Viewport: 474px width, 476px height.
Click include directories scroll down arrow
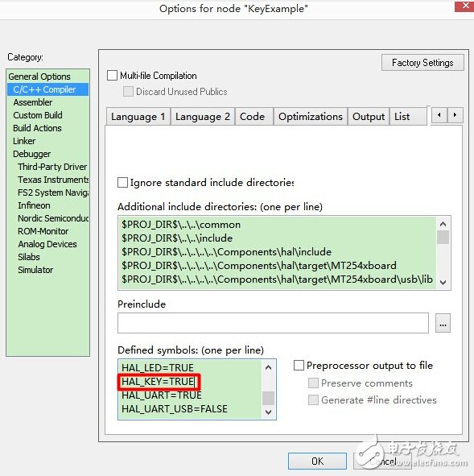pyautogui.click(x=443, y=282)
